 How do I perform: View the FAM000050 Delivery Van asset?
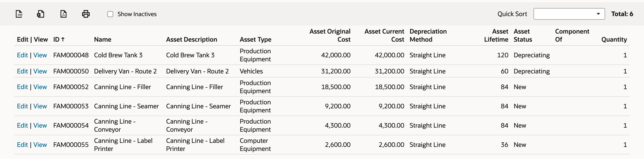click(x=40, y=71)
